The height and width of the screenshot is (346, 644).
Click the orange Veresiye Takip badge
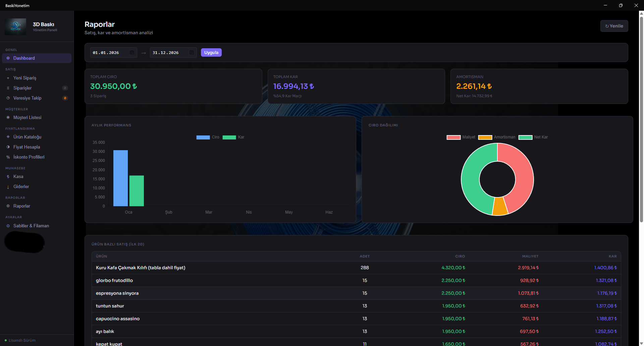(x=65, y=98)
